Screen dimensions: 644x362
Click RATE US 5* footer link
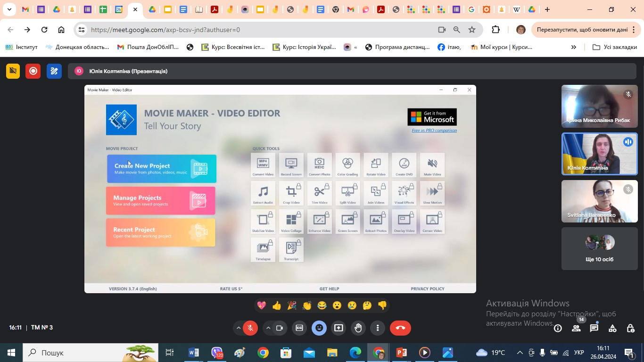coord(231,288)
